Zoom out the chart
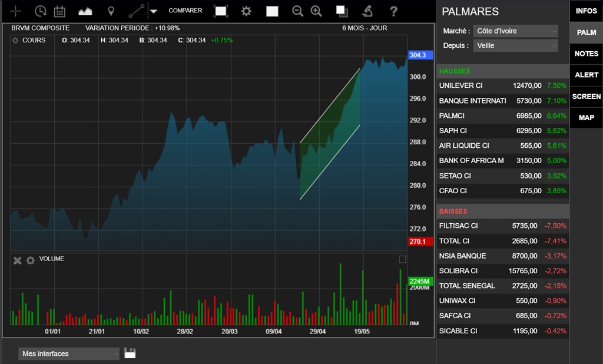 coord(297,11)
